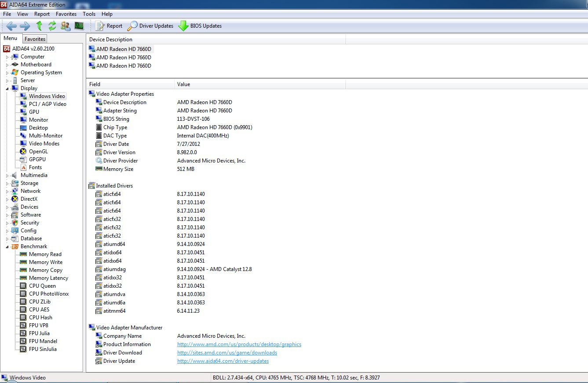
Task: Open the File menu
Action: click(7, 14)
